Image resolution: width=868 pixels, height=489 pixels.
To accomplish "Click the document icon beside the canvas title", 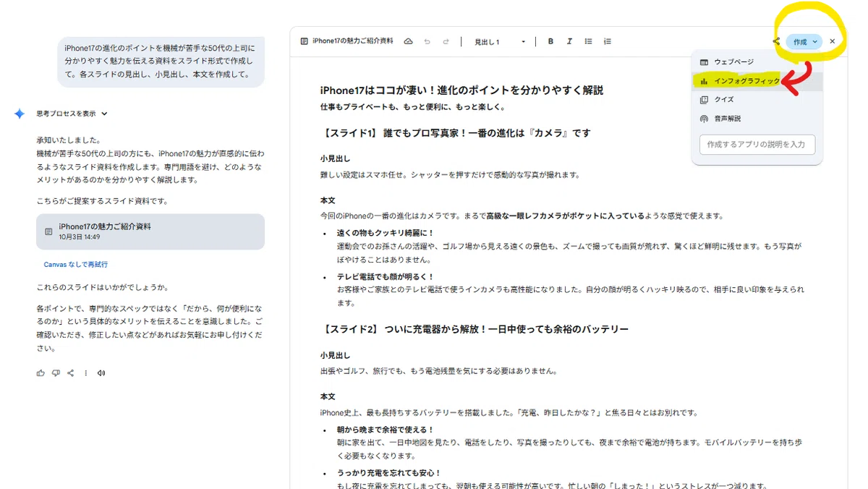I will point(305,42).
